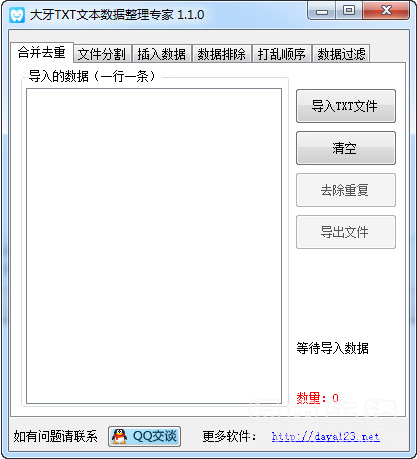Click the 去除重复 button
Viewport: 417px width, 459px height.
(x=346, y=190)
